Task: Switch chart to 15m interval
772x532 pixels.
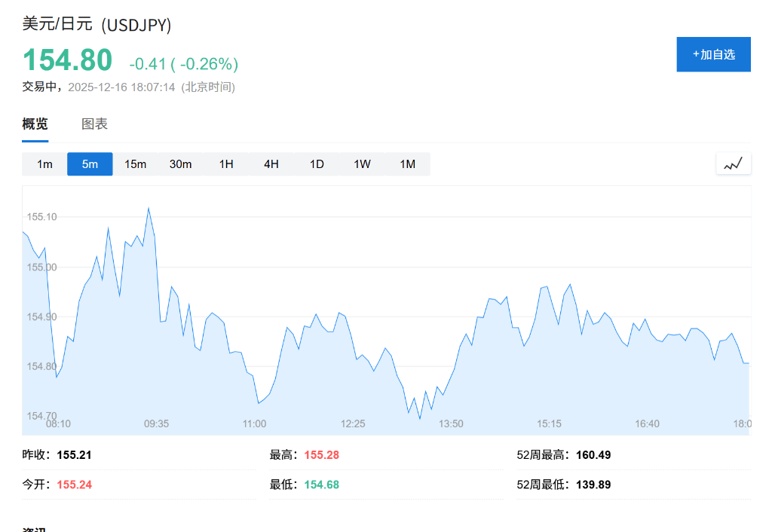Action: click(136, 164)
